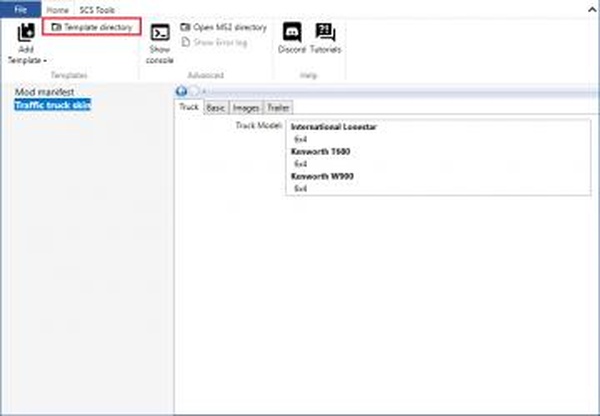Pick 6x4 under Kenworth W900
Screen dimensions: 600x416
tap(299, 188)
